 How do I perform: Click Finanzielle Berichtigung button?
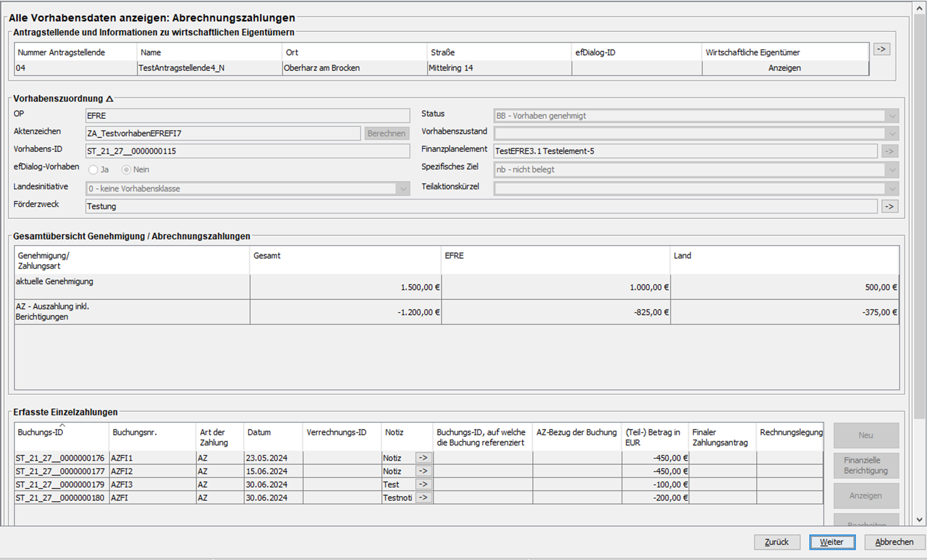tap(865, 465)
